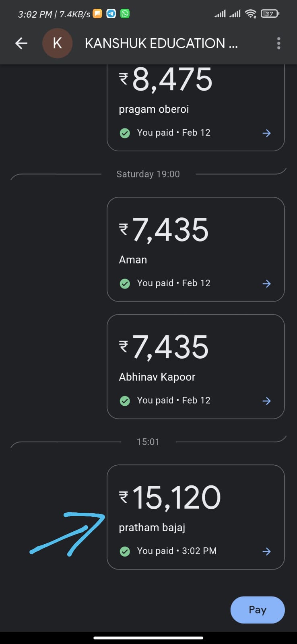Tap Telegram notification icon in status bar
The image size is (297, 644).
[111, 14]
